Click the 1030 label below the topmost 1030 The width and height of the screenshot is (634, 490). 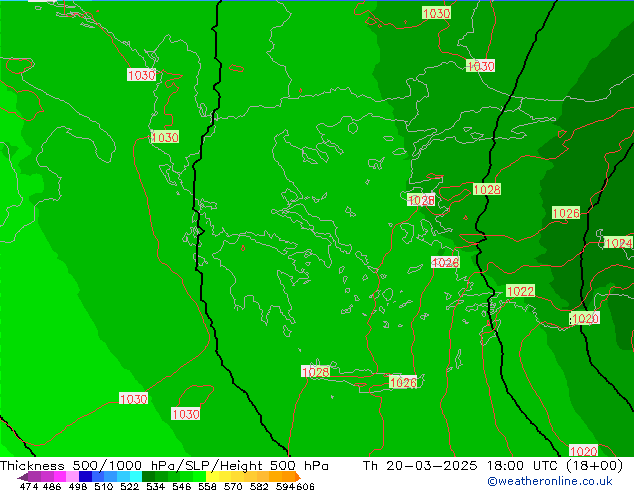[480, 65]
